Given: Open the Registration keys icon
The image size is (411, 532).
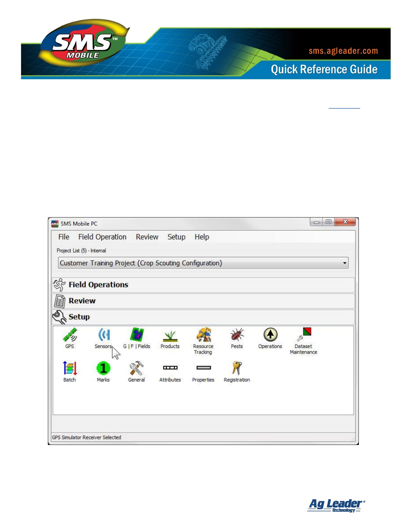Looking at the screenshot, I should pos(237,368).
